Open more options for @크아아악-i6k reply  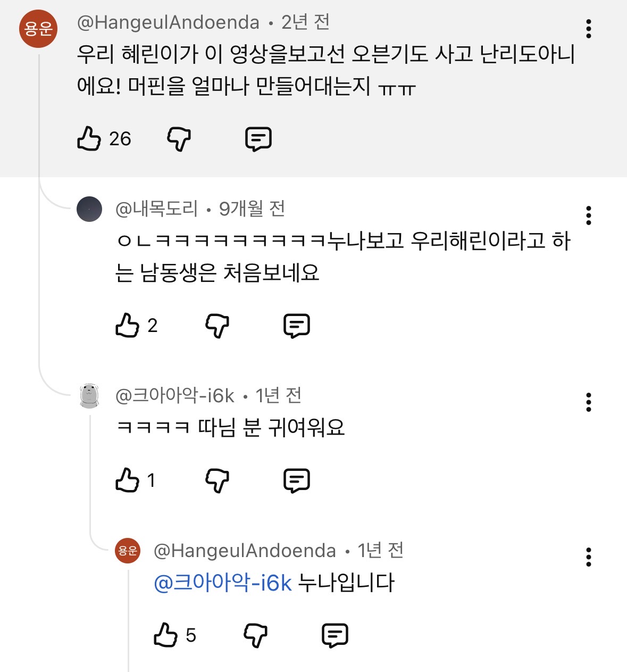[589, 402]
